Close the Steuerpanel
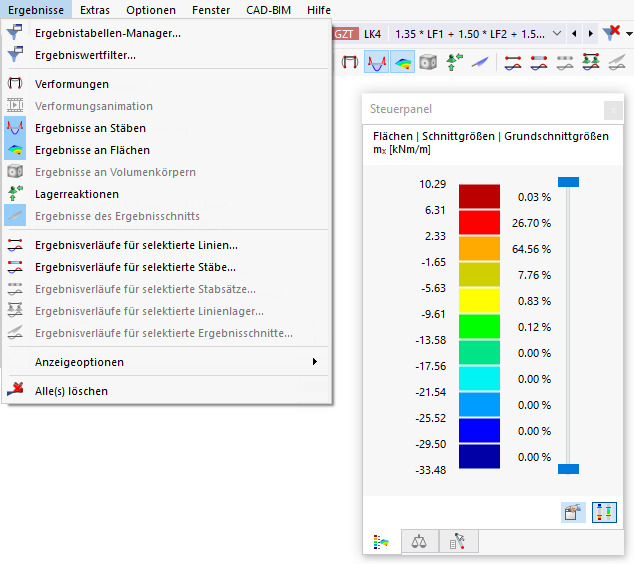Image resolution: width=634 pixels, height=564 pixels. pyautogui.click(x=613, y=110)
